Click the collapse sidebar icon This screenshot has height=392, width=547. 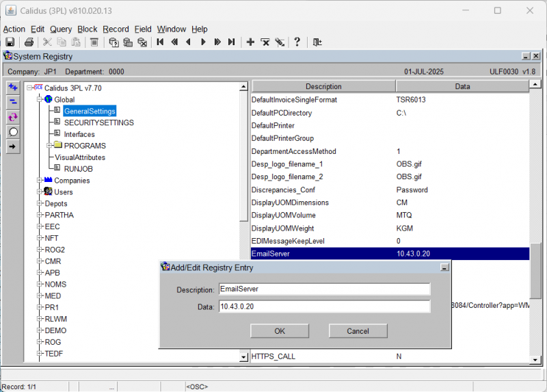(x=13, y=102)
